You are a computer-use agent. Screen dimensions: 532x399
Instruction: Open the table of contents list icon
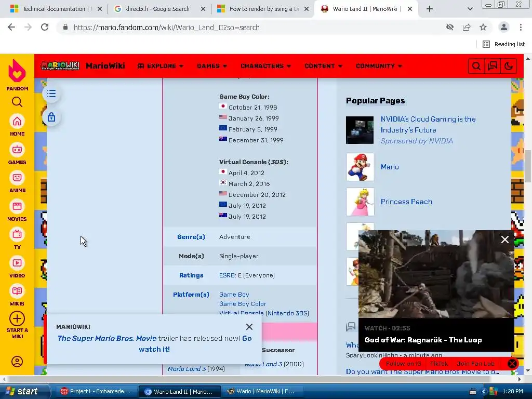coord(51,94)
